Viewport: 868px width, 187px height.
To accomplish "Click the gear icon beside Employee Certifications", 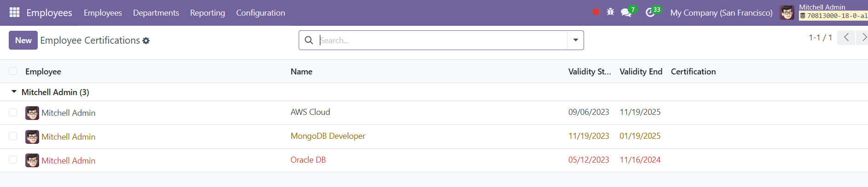I will point(146,41).
